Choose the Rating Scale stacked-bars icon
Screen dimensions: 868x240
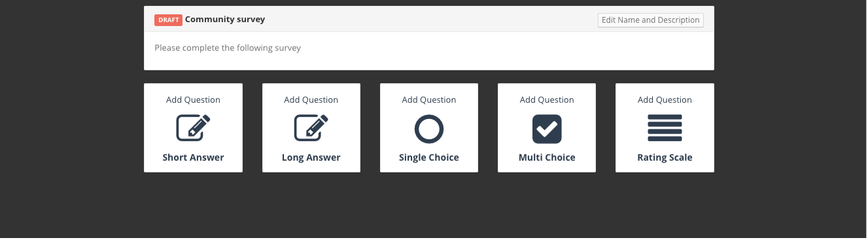pos(665,128)
